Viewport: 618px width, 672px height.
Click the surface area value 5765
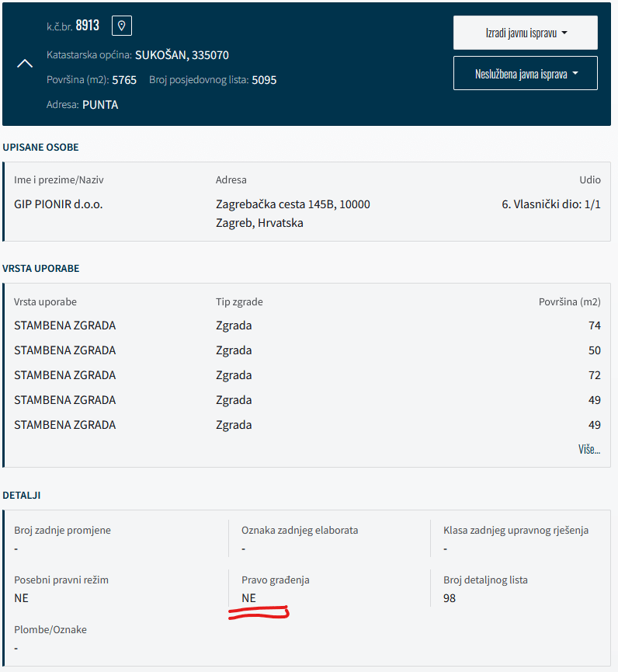click(x=124, y=80)
